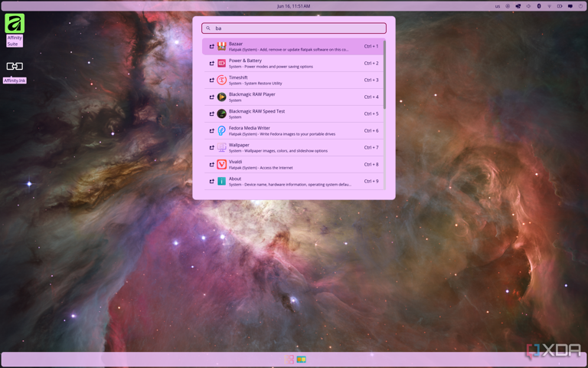This screenshot has width=588, height=368.
Task: Click the launch arrow beside Wallpaper
Action: pos(211,147)
